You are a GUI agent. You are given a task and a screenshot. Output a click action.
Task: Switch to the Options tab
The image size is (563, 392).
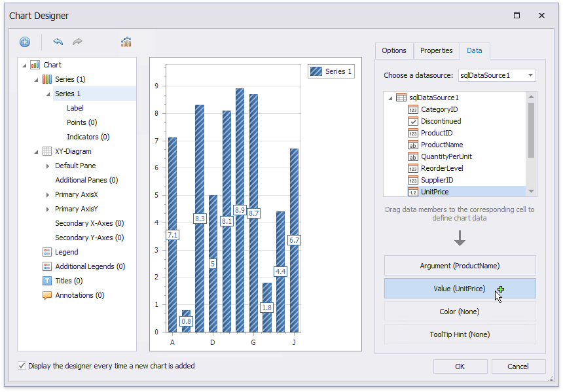tap(394, 50)
